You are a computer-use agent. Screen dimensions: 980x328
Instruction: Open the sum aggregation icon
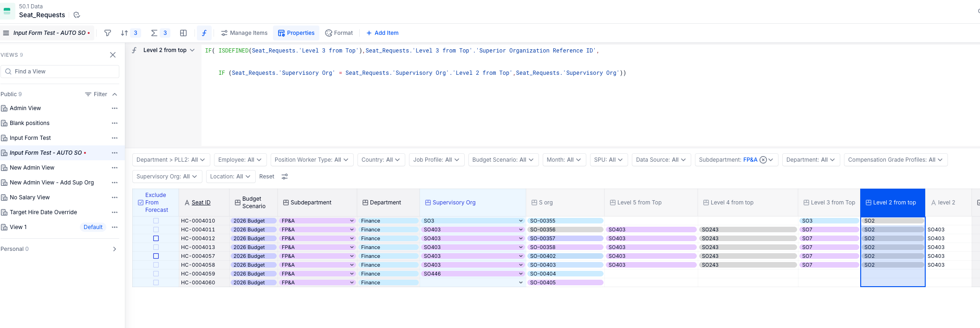(x=154, y=33)
